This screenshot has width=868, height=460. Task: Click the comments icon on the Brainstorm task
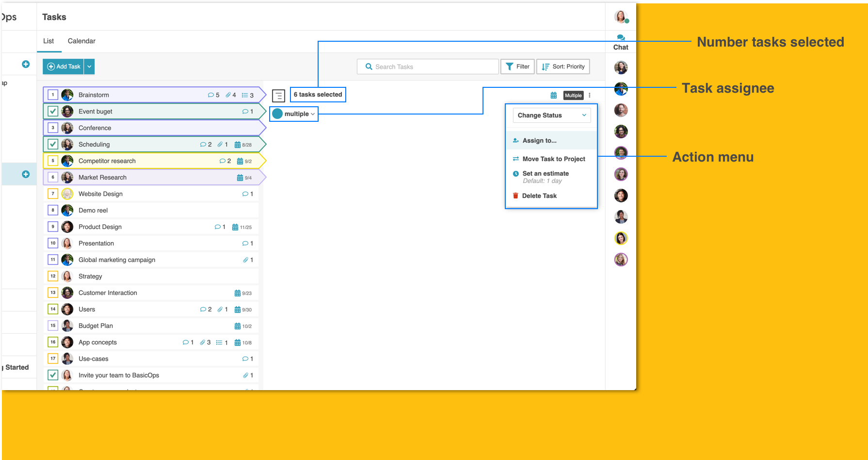[x=211, y=95]
